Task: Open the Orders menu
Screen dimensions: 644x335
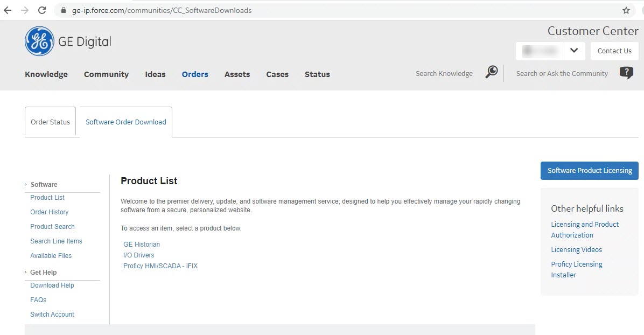Action: click(195, 74)
